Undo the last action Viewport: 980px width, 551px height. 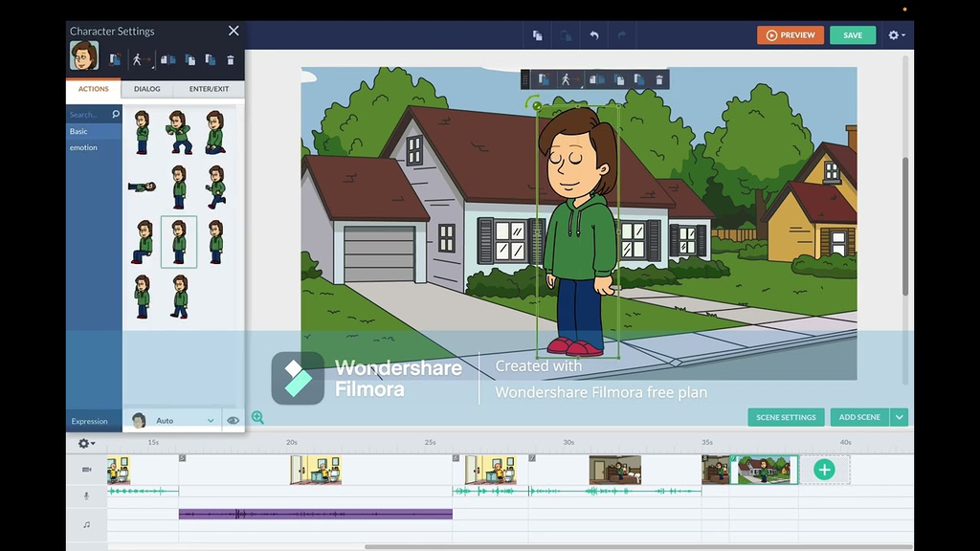tap(593, 35)
